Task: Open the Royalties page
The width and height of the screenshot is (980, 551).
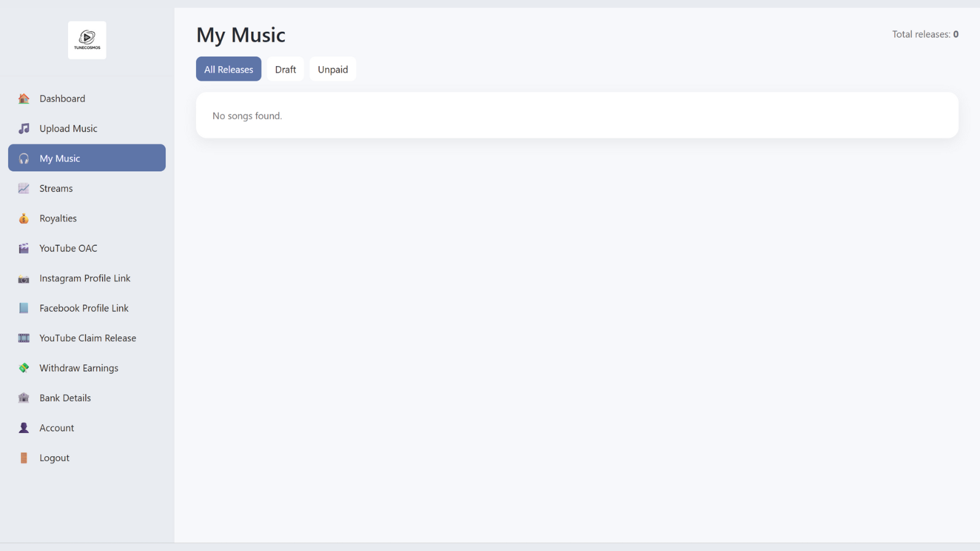Action: [87, 219]
